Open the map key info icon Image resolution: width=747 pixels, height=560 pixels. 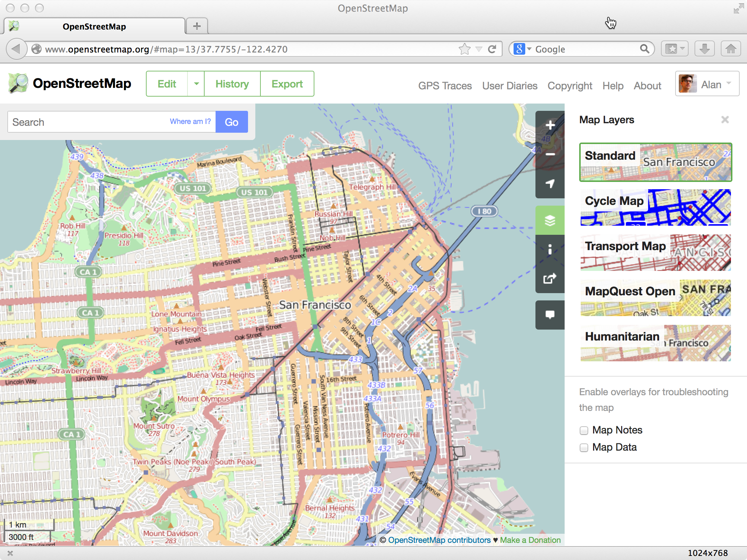tap(550, 249)
